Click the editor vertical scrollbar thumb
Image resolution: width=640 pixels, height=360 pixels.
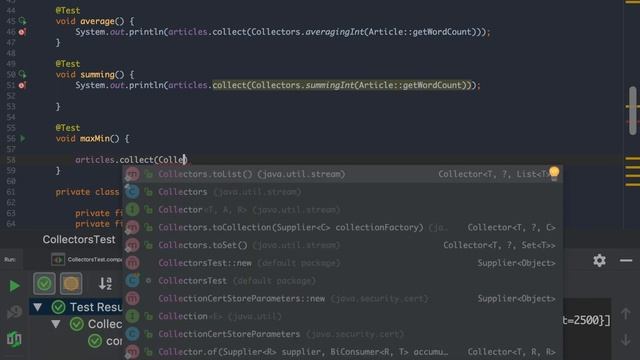pos(633,110)
